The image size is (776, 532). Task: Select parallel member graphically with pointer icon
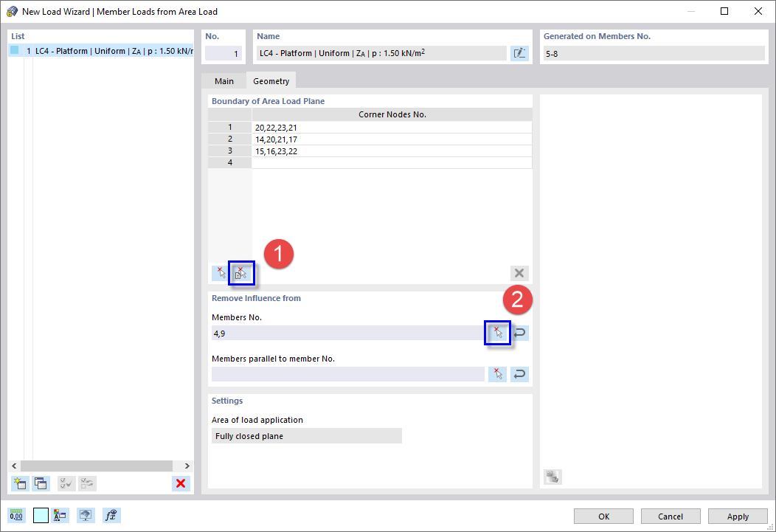coord(497,374)
